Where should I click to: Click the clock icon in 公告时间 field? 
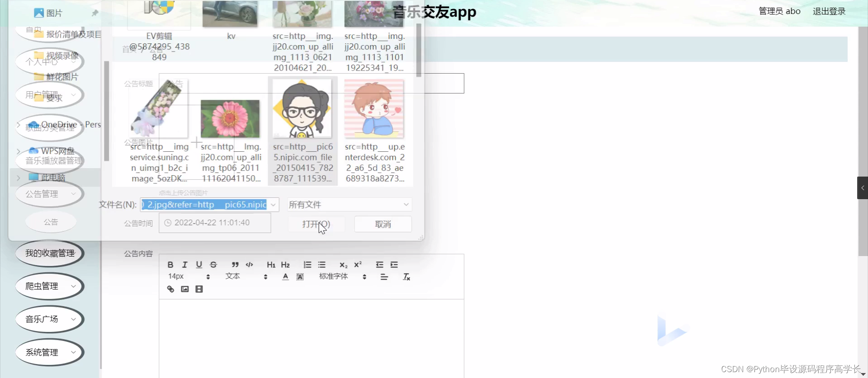(x=168, y=223)
